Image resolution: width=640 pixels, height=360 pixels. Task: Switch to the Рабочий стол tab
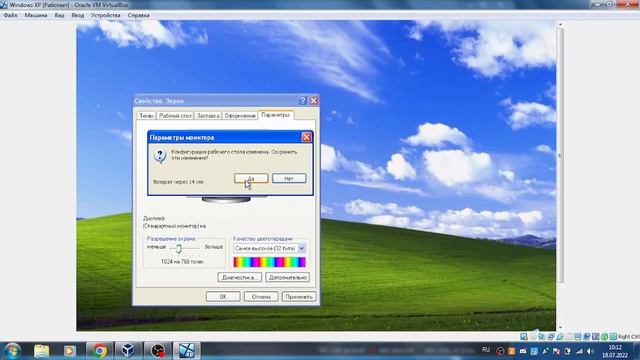tap(175, 116)
